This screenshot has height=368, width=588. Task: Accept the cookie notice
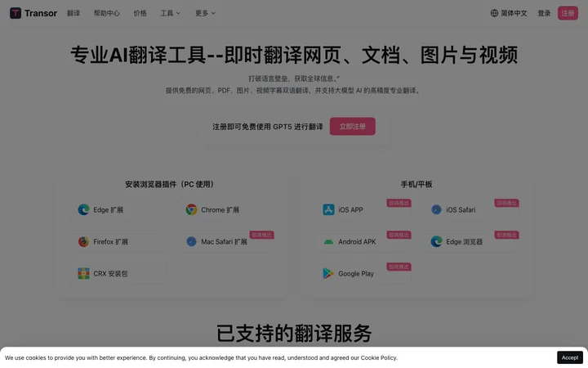[570, 357]
